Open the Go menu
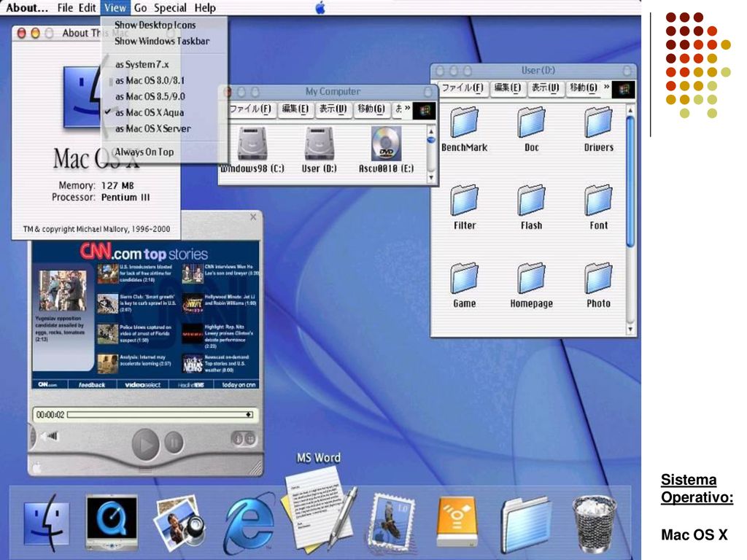 pos(141,7)
